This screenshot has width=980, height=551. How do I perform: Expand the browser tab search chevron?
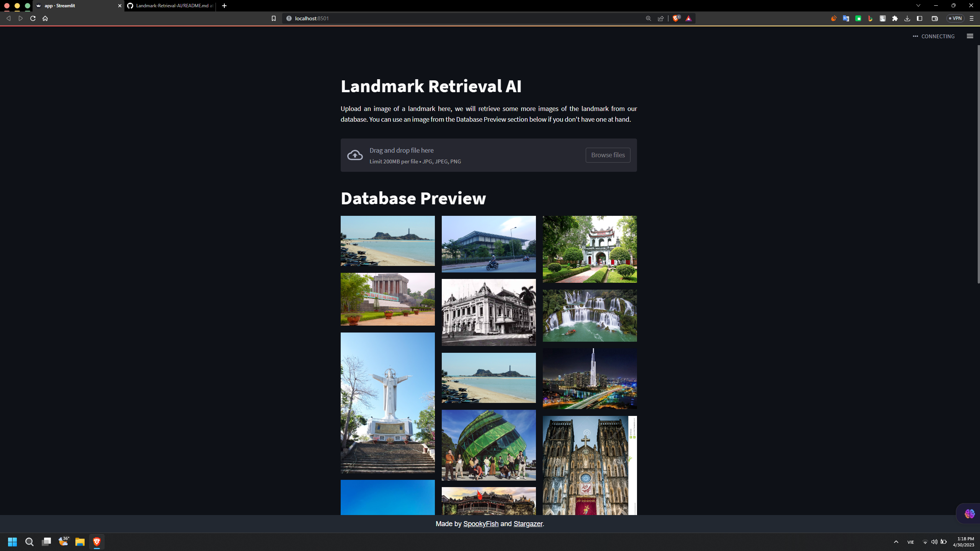tap(918, 6)
